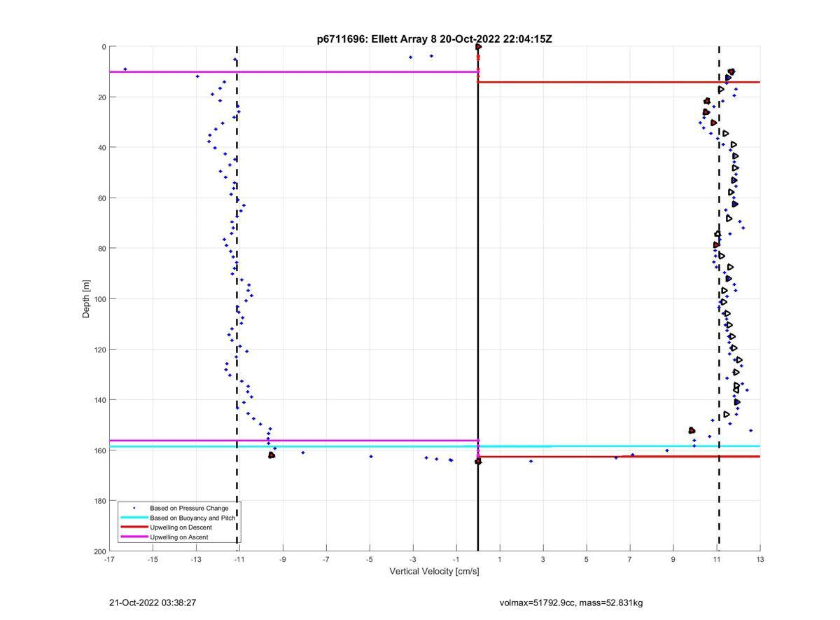The image size is (840, 620).
Task: Click the positive '1' x-axis tick label
Action: pyautogui.click(x=500, y=560)
